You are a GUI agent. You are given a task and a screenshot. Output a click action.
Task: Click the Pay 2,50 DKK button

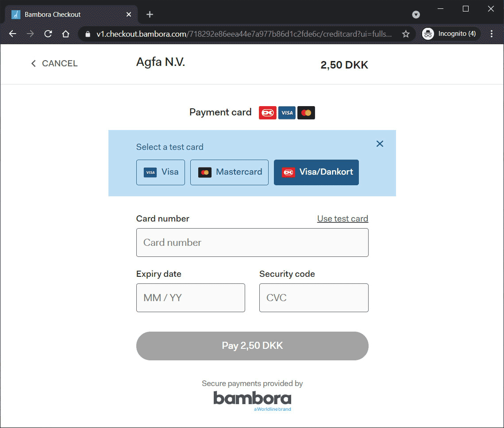(252, 346)
